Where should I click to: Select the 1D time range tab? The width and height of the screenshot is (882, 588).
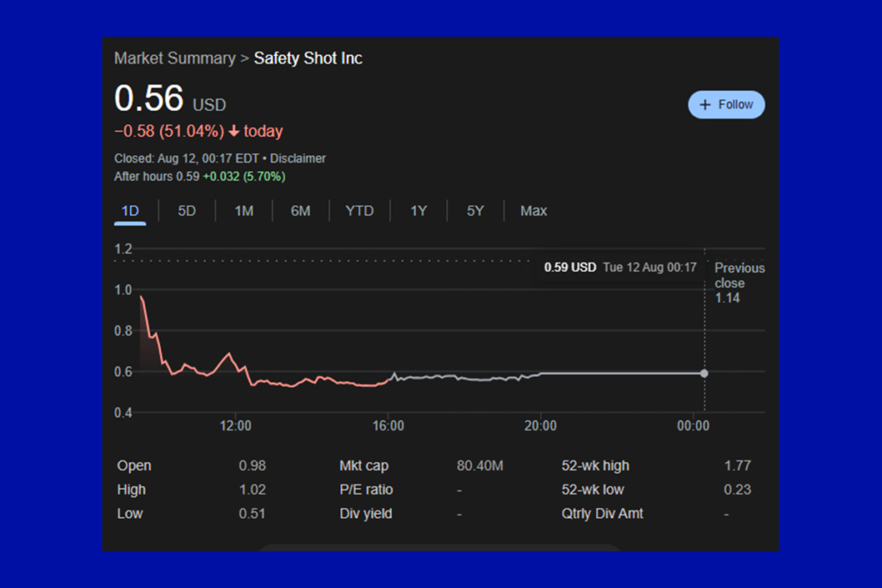(x=130, y=211)
